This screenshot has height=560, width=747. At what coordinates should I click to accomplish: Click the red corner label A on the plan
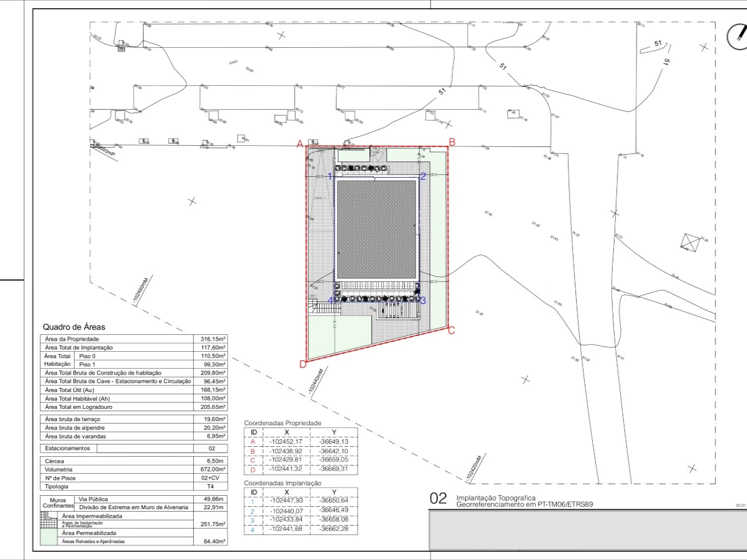point(300,144)
